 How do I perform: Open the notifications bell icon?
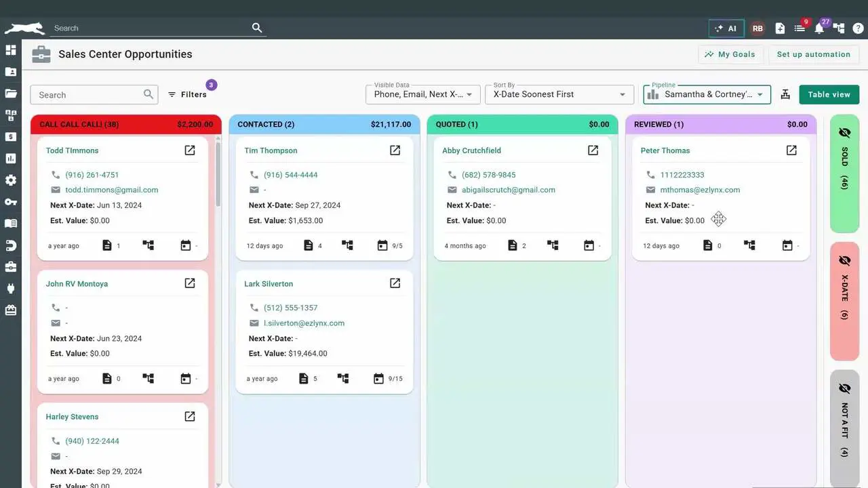coord(819,28)
